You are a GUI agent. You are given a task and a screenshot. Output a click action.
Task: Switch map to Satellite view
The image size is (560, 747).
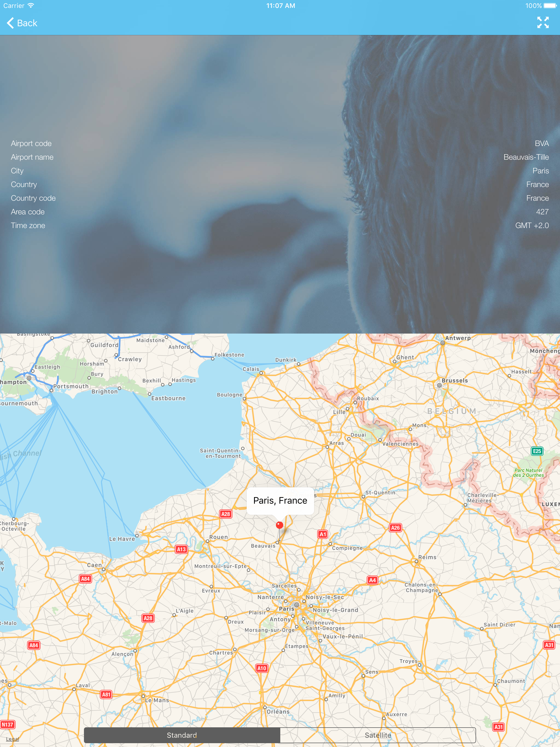(x=378, y=735)
